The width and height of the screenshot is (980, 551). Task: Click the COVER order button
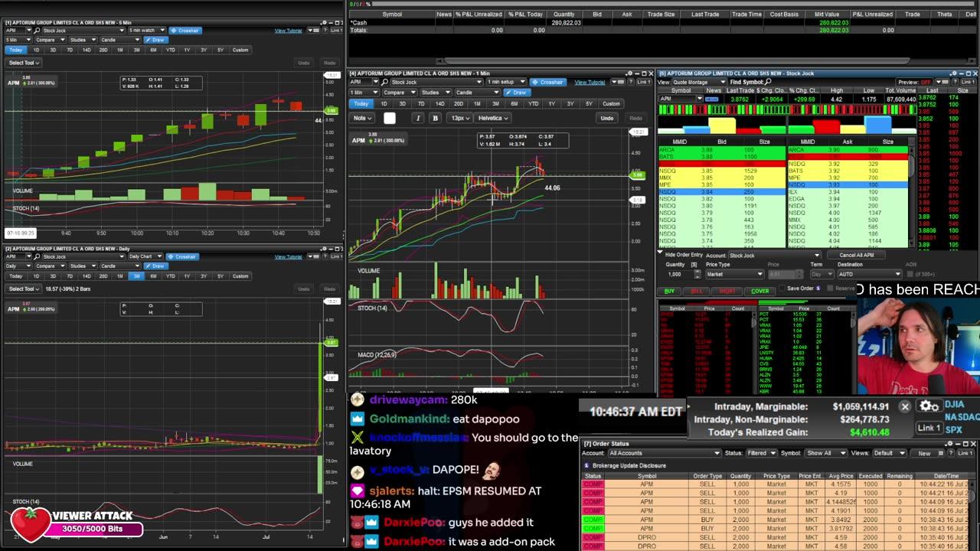coord(760,291)
